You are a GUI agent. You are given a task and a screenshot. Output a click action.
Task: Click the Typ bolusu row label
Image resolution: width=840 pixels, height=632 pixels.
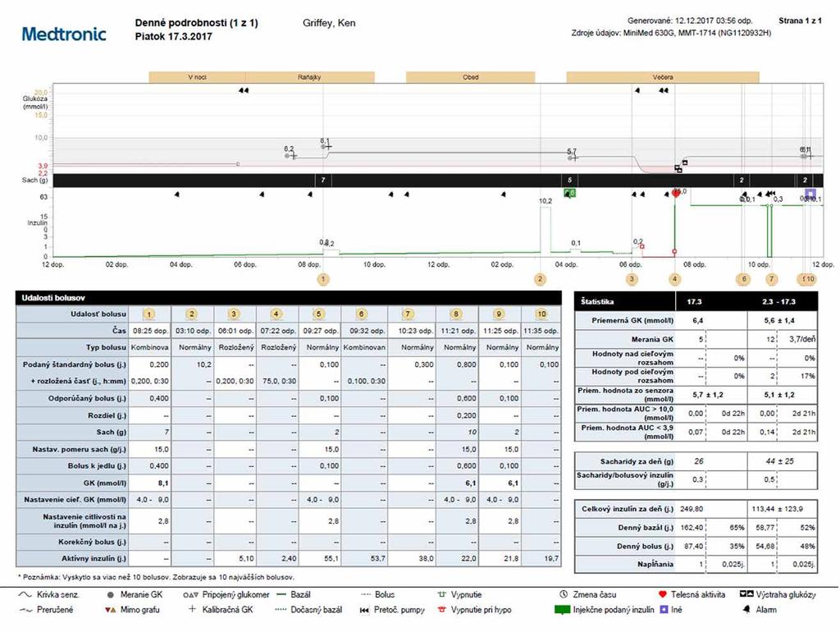click(106, 347)
